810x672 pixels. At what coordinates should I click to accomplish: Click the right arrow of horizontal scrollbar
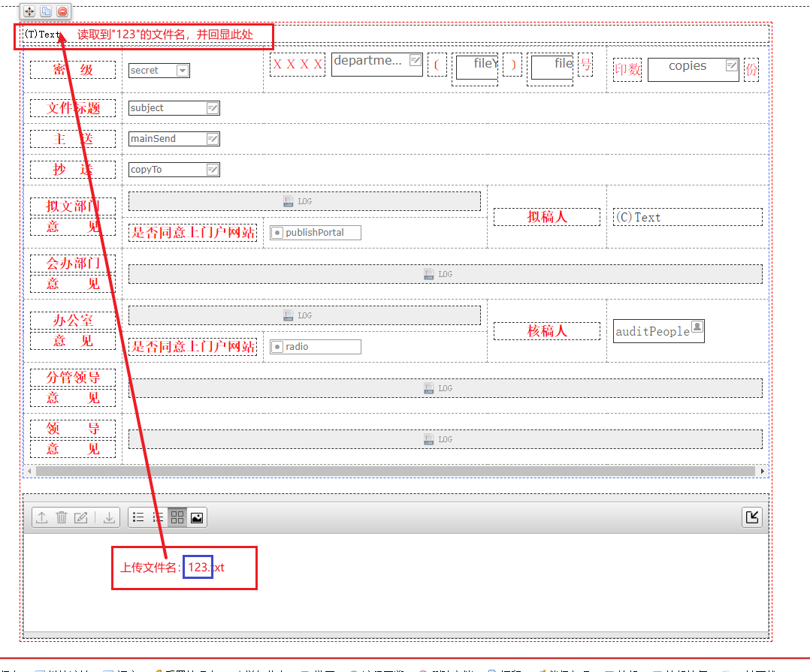point(763,472)
